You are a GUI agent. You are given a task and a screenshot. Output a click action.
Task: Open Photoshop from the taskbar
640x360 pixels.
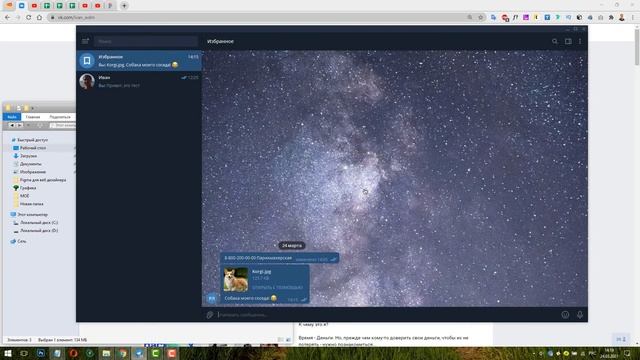pyautogui.click(x=41, y=353)
